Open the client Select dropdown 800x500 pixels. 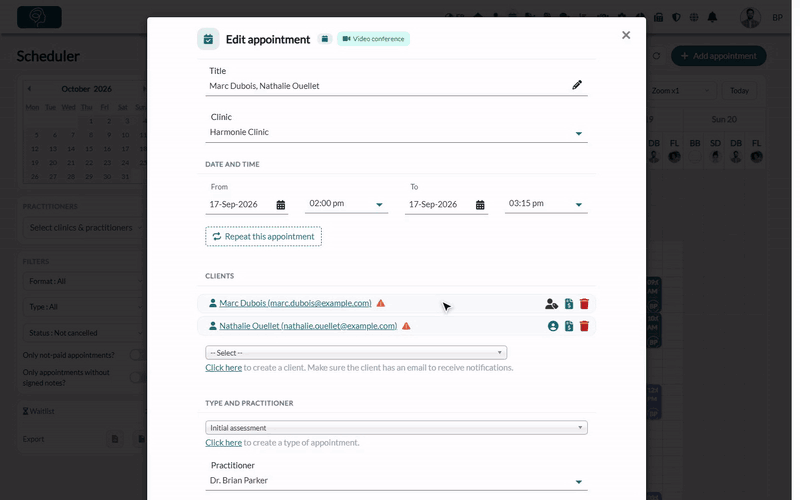356,353
